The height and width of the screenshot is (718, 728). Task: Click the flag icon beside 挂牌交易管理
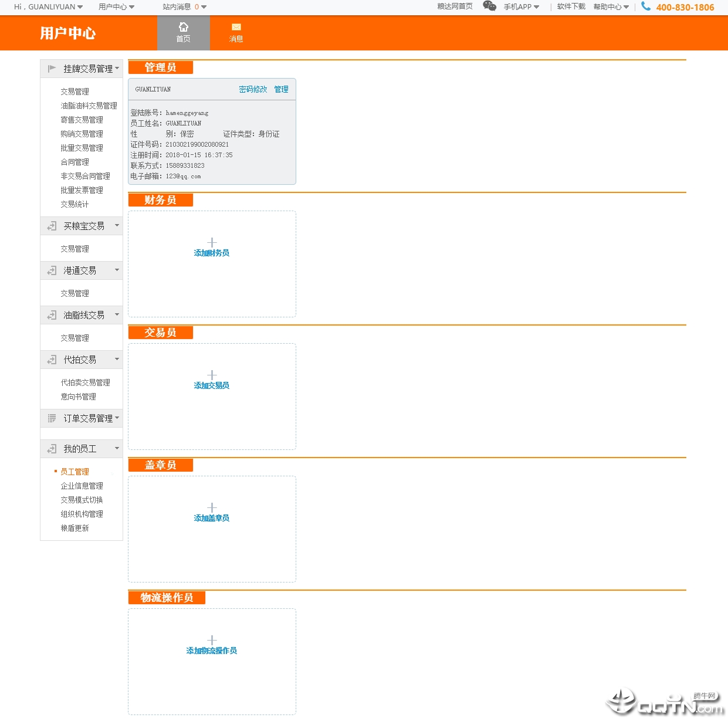click(x=52, y=69)
